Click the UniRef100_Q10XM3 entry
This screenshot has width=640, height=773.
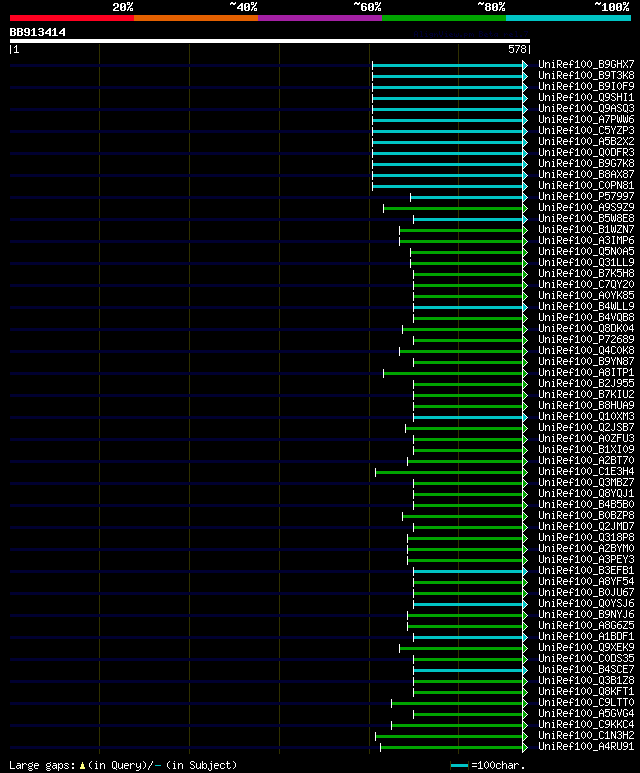coord(586,417)
